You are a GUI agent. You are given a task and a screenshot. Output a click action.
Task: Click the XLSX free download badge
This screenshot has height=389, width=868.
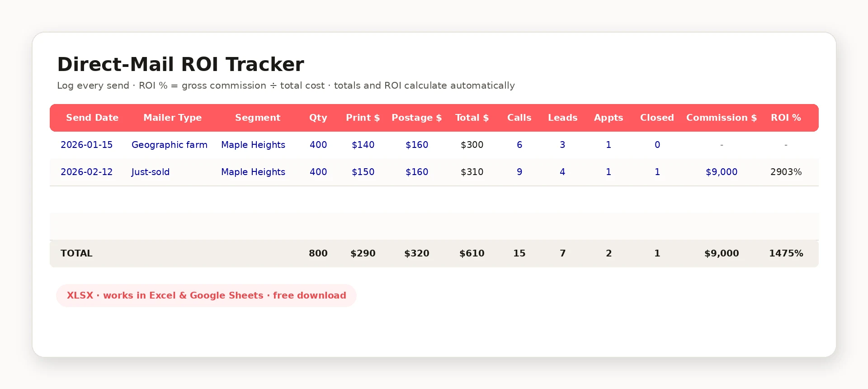(x=206, y=295)
